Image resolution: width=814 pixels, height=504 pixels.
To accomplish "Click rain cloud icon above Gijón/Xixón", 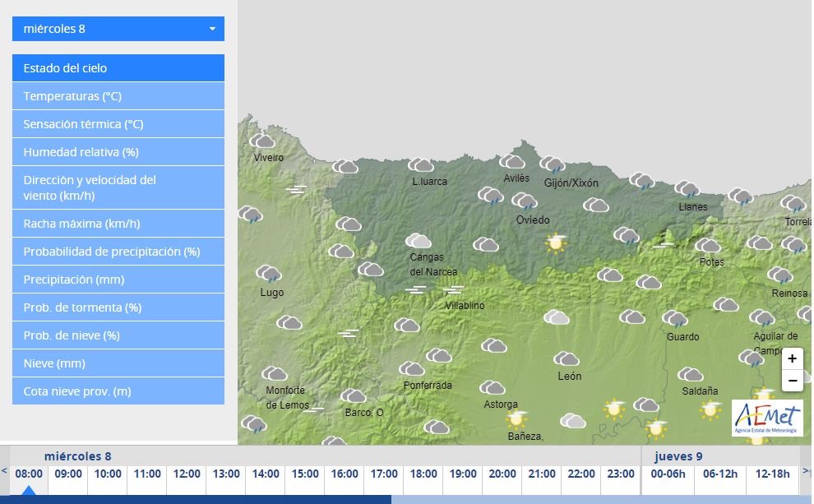I will pos(553,164).
